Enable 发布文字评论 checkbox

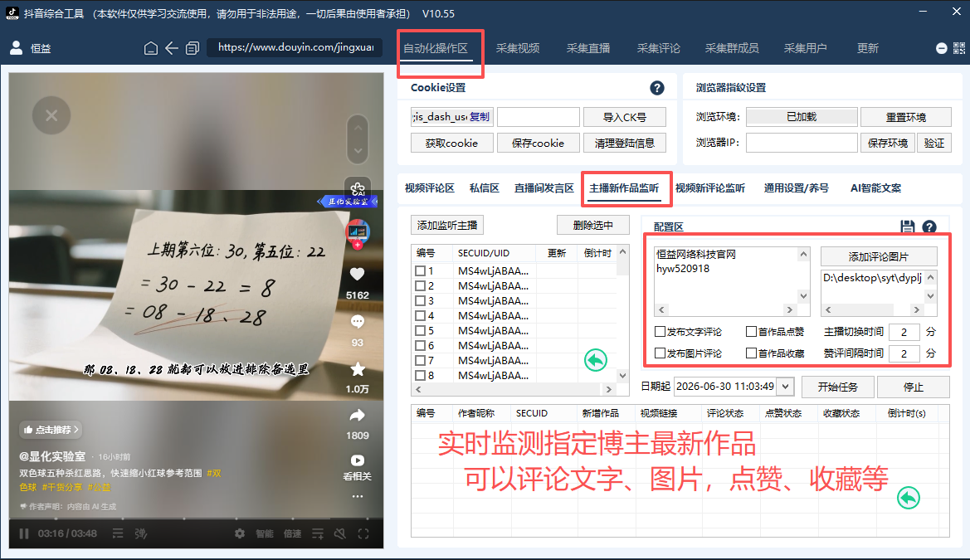pos(660,332)
